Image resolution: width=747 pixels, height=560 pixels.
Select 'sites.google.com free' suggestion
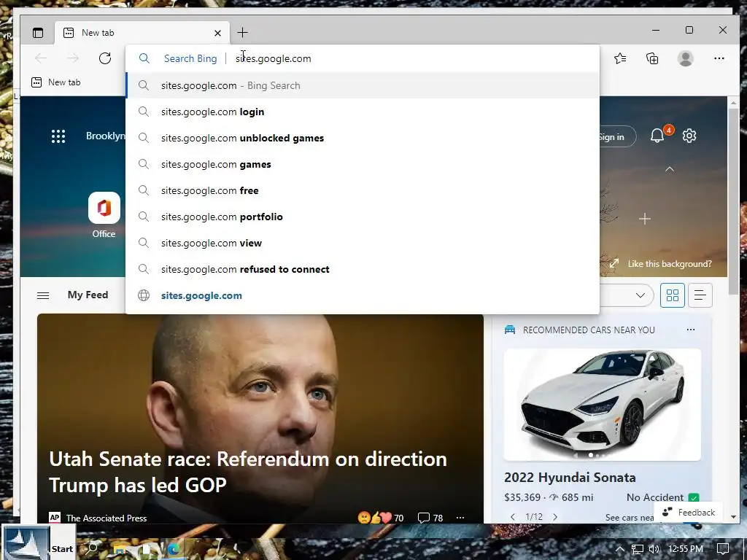[363, 190]
